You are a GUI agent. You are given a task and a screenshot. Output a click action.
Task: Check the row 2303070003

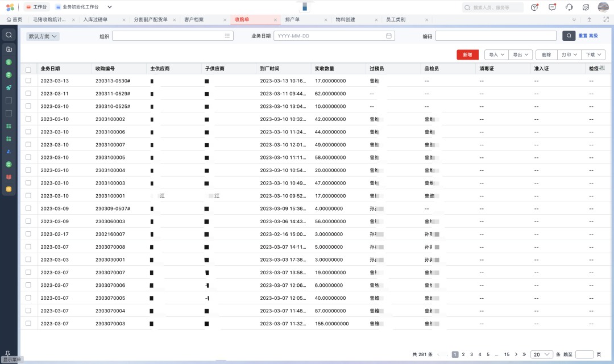pos(28,323)
